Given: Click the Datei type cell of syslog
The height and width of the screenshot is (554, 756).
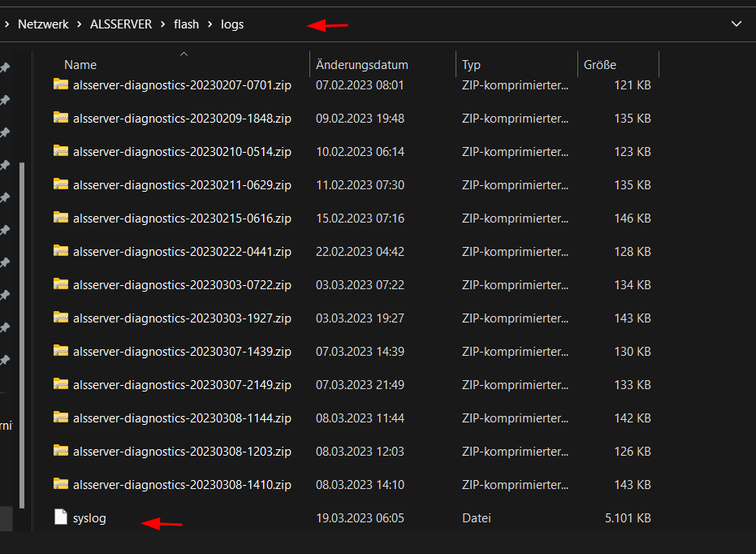Looking at the screenshot, I should (477, 517).
